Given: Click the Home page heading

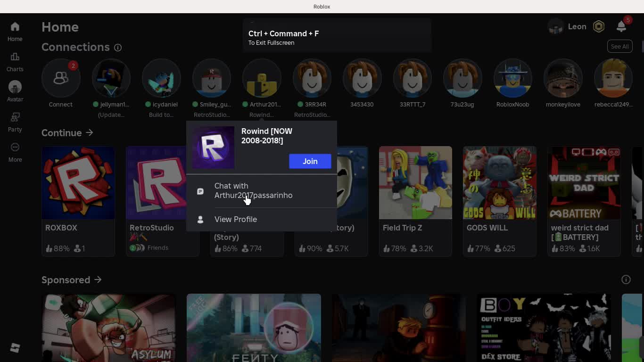Looking at the screenshot, I should (x=60, y=27).
